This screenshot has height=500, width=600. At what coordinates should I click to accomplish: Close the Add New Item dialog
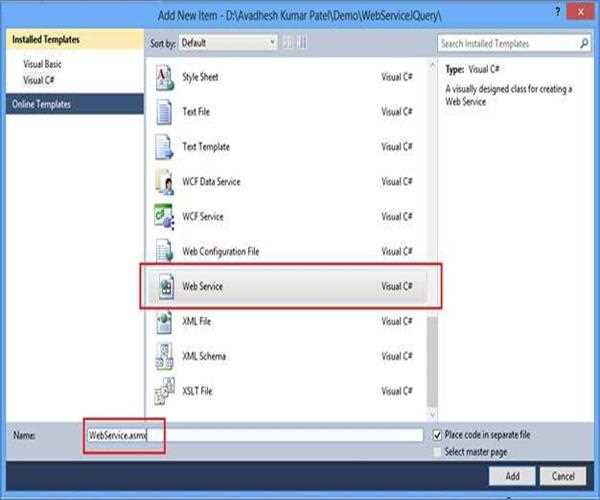pyautogui.click(x=581, y=12)
